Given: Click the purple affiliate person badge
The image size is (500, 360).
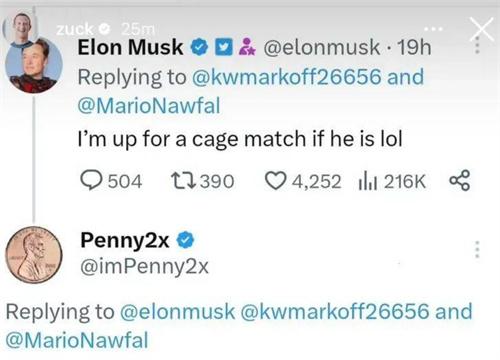Looking at the screenshot, I should point(247,47).
